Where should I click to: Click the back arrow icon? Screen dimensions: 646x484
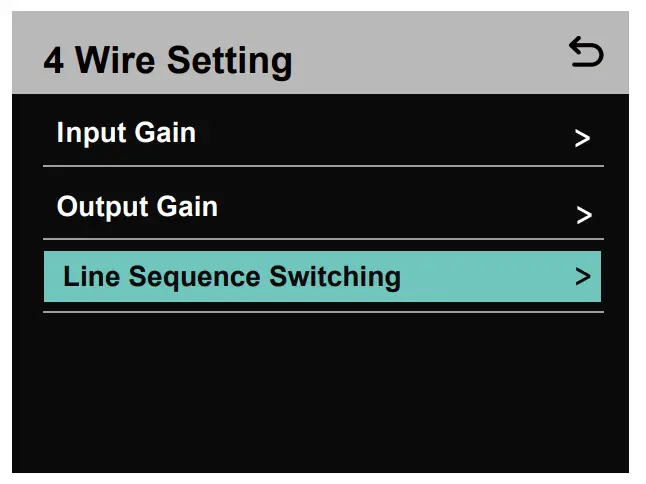coord(586,53)
